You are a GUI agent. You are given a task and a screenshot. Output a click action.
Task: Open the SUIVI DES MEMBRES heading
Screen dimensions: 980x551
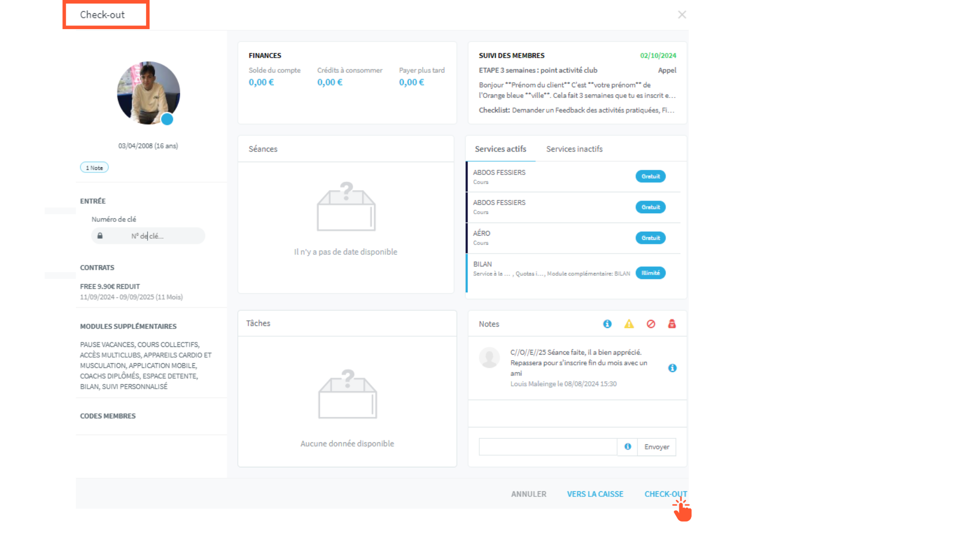tap(511, 56)
